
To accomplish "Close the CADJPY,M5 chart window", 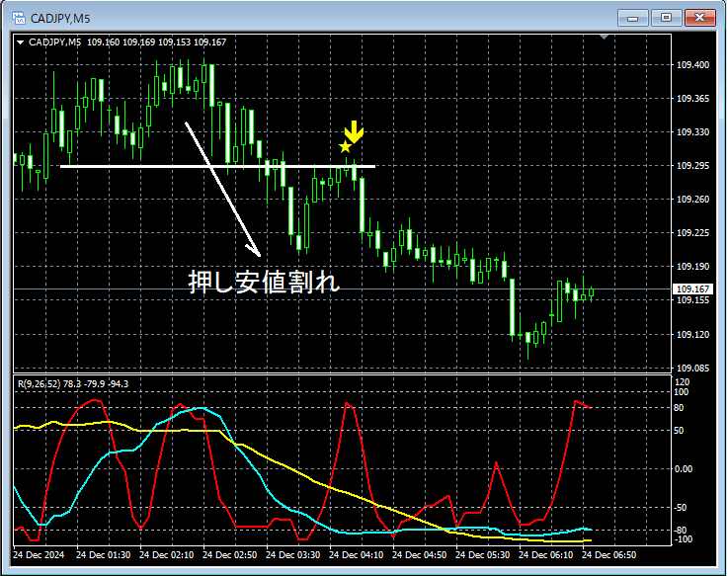I will click(x=699, y=18).
